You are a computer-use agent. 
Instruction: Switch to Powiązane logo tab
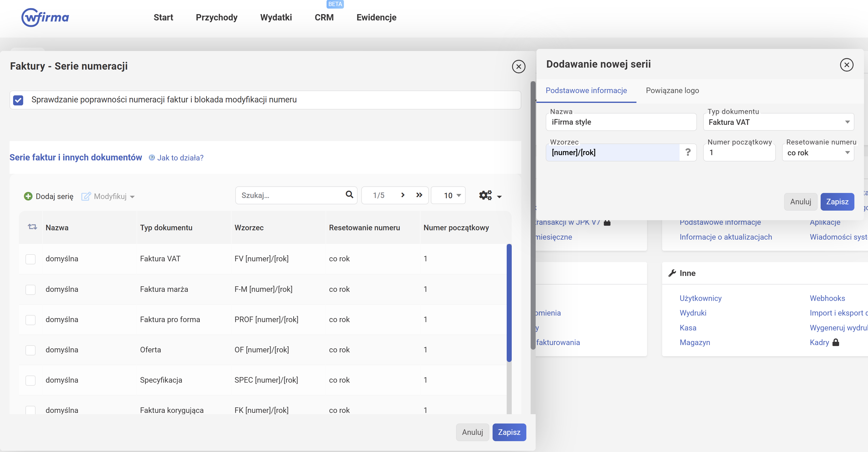coord(672,90)
